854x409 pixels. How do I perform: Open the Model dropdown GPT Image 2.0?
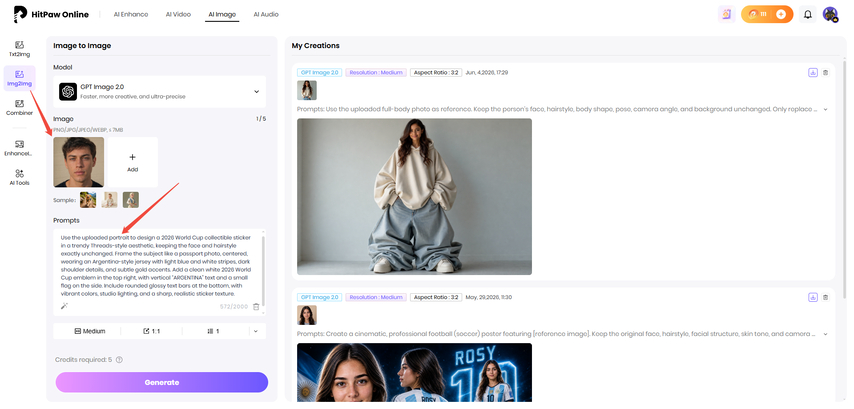point(160,91)
